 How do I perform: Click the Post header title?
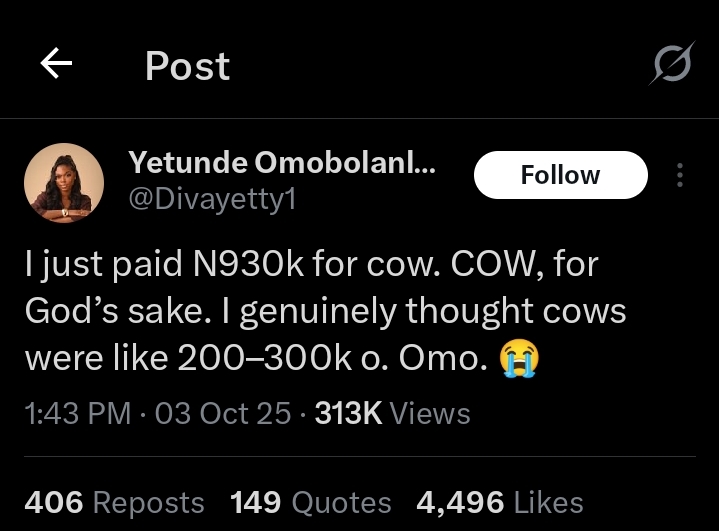coord(187,66)
